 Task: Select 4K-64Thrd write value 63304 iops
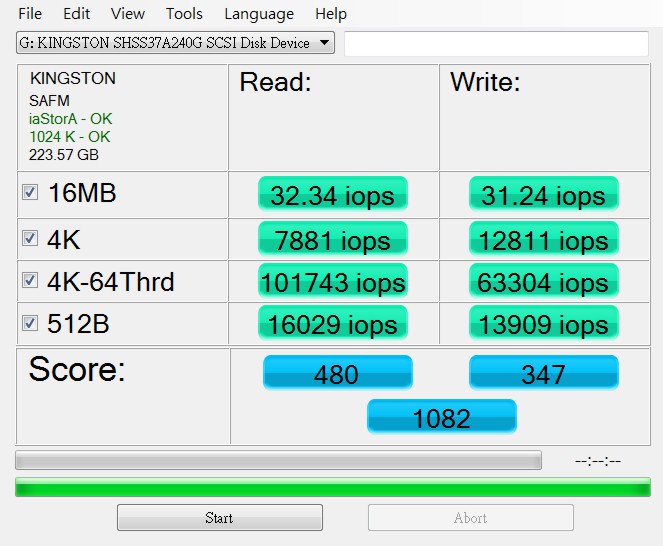[x=544, y=281]
